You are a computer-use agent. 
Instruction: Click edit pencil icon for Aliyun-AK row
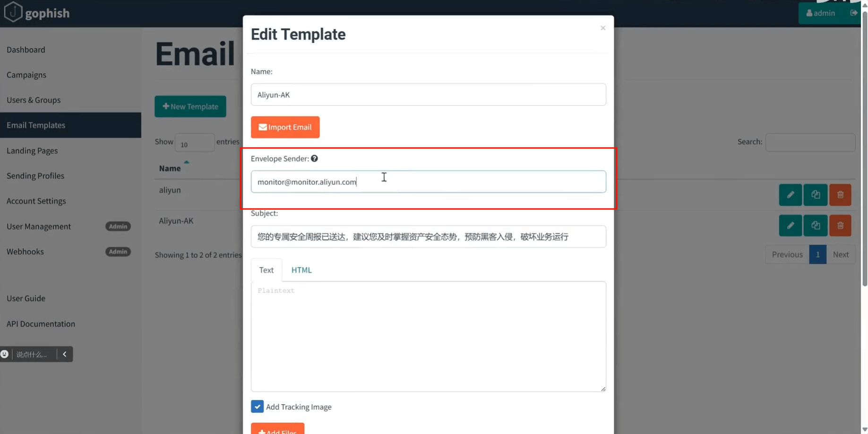790,226
